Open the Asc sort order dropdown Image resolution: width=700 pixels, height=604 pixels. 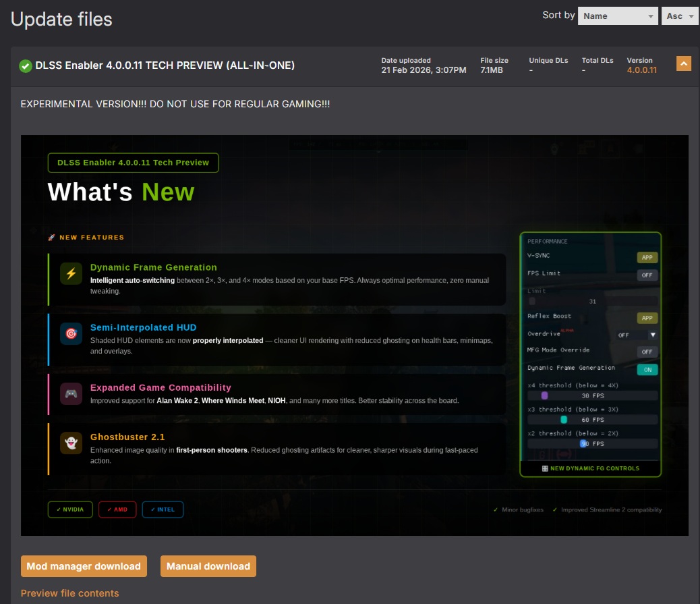(x=680, y=16)
